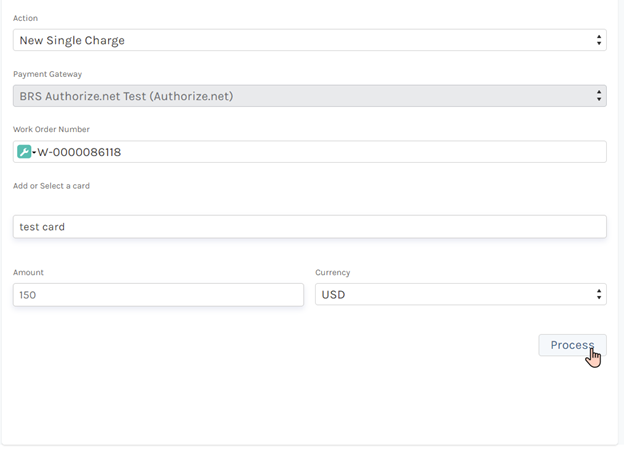
Task: Click the arrows at the Payment Gateway dropdown's right edge
Action: 599,96
